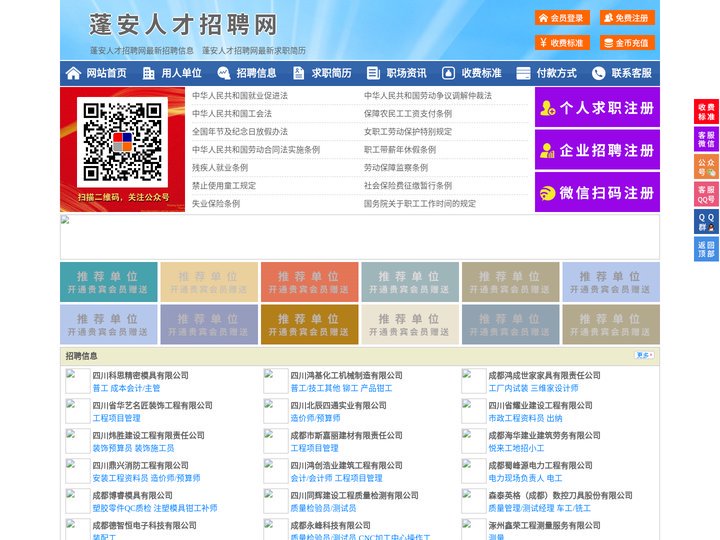
Task: Open link 中华人民共和国就业促进法
Action: point(240,96)
